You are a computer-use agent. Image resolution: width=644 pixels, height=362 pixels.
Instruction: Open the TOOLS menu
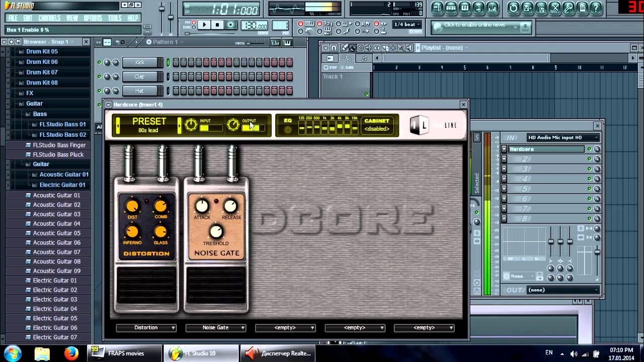115,18
